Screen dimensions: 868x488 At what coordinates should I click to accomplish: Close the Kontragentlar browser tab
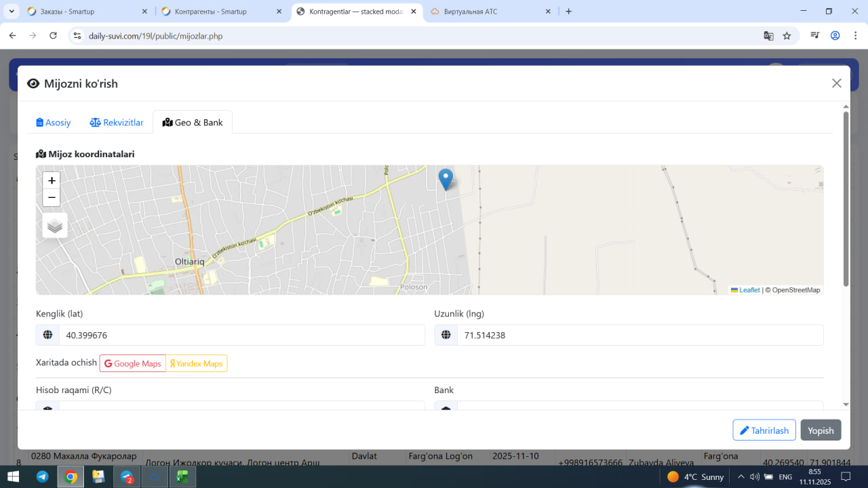[414, 12]
